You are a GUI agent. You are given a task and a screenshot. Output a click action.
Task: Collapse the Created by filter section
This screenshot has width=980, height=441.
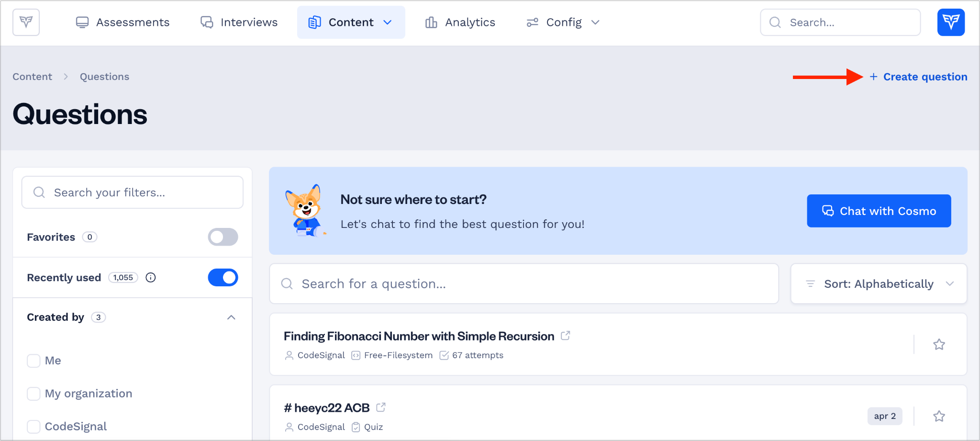231,317
